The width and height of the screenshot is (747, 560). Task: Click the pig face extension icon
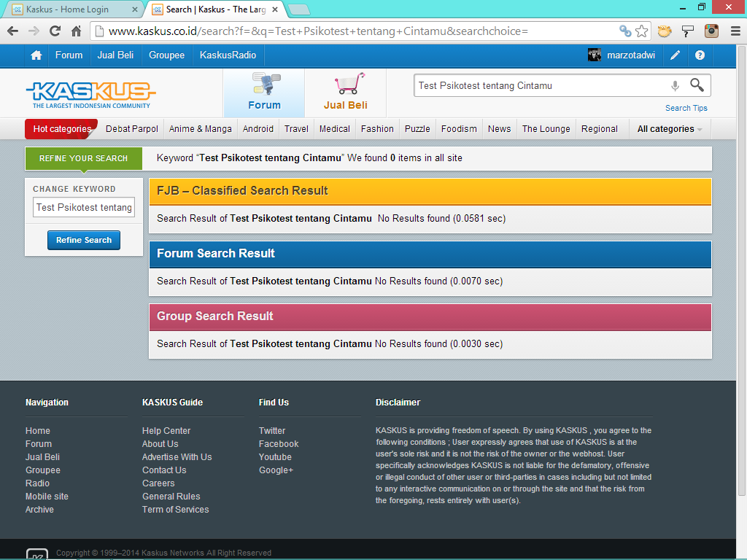point(665,31)
